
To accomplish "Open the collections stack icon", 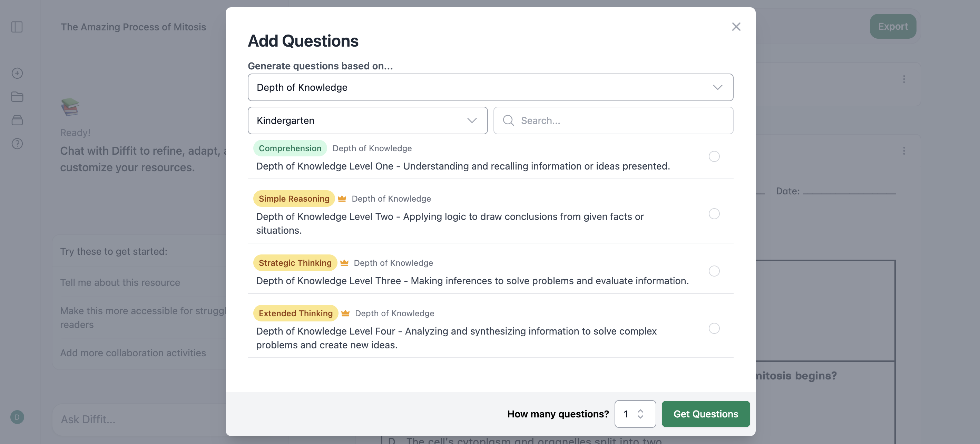I will tap(17, 120).
